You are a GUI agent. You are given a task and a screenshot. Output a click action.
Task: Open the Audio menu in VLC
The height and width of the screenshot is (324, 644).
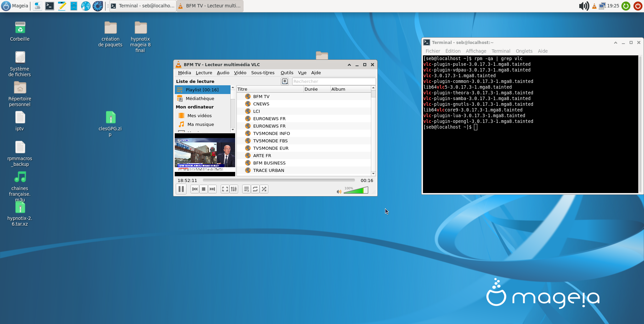223,73
